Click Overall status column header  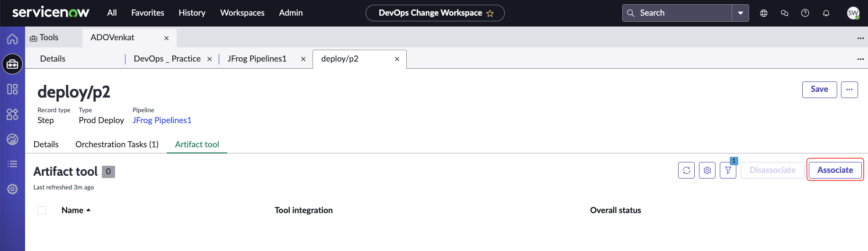[x=616, y=210]
